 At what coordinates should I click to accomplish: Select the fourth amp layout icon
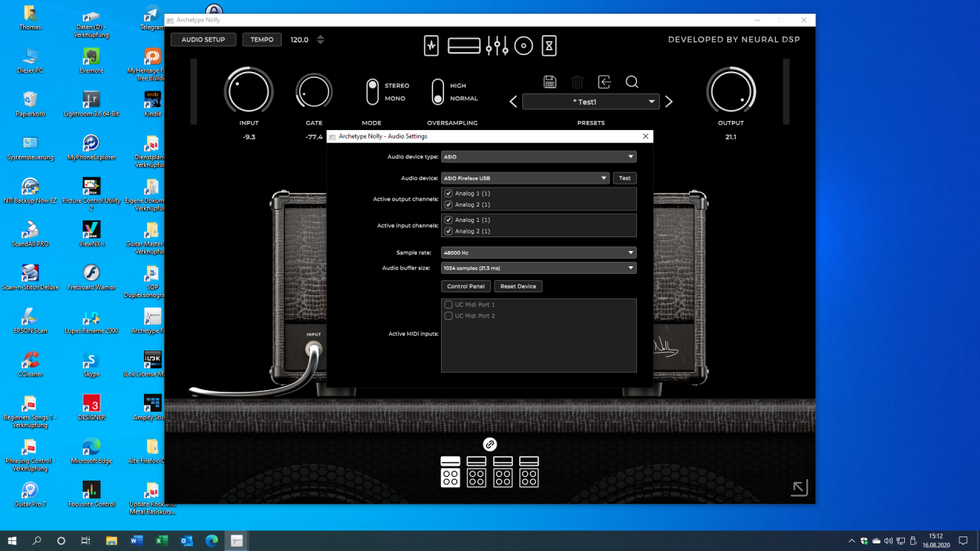click(529, 472)
